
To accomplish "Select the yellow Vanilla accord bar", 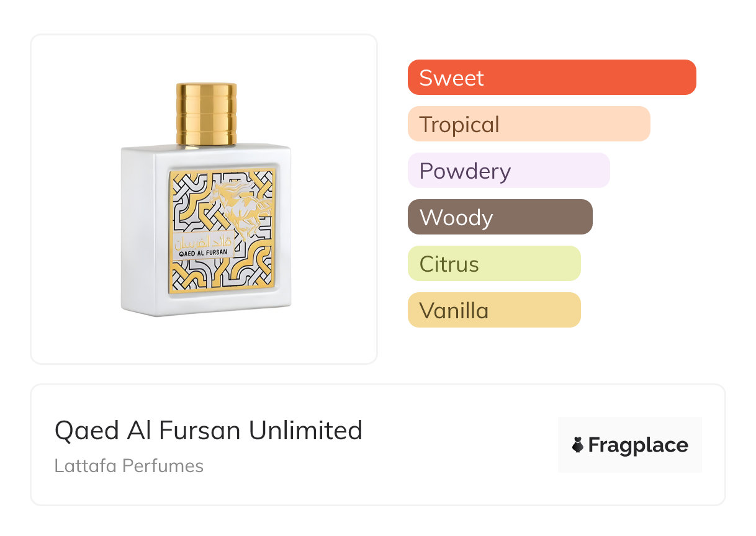I will 493,310.
